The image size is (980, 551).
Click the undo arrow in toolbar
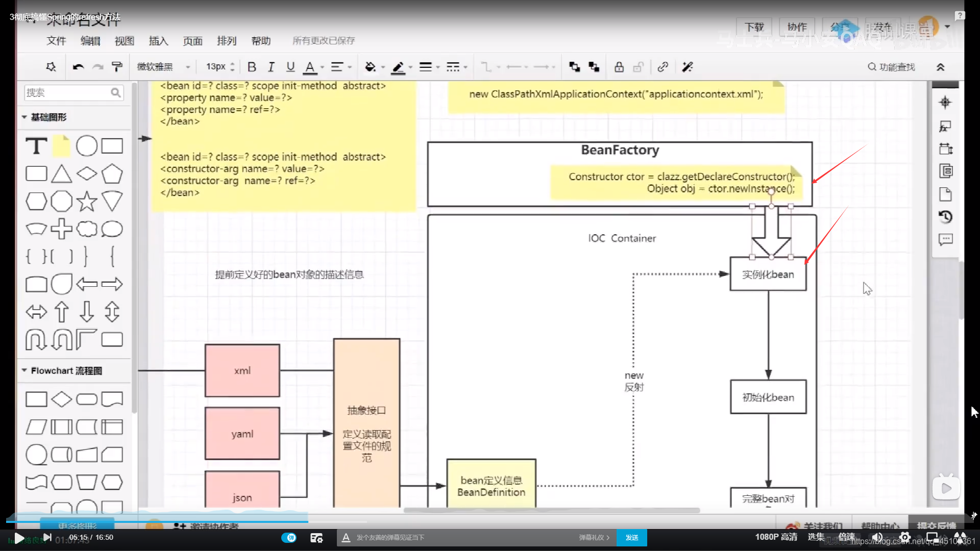coord(78,67)
